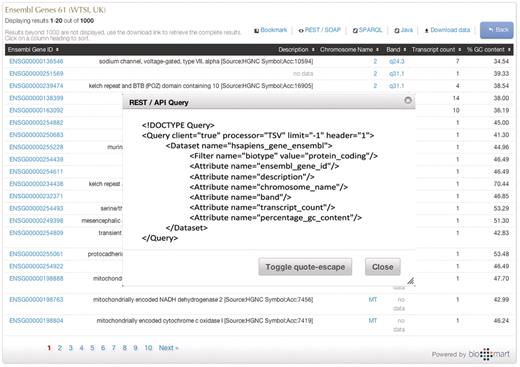Go to results page 2
This screenshot has height=367, width=520.
pyautogui.click(x=60, y=348)
